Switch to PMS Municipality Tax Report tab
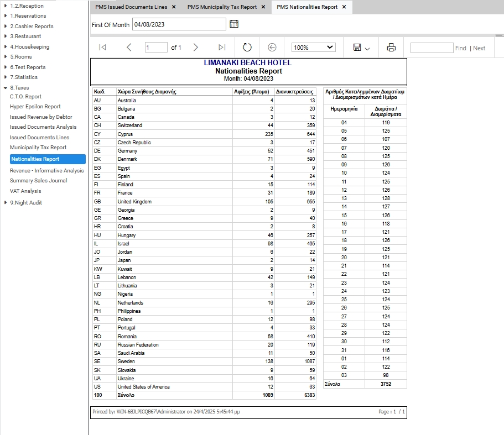Viewport: 504px width, 435px height. pyautogui.click(x=222, y=7)
